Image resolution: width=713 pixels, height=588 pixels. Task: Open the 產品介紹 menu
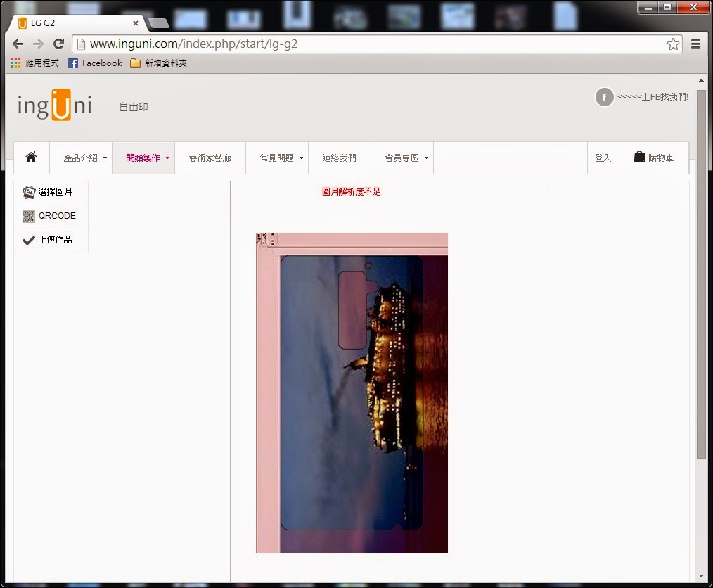click(80, 158)
